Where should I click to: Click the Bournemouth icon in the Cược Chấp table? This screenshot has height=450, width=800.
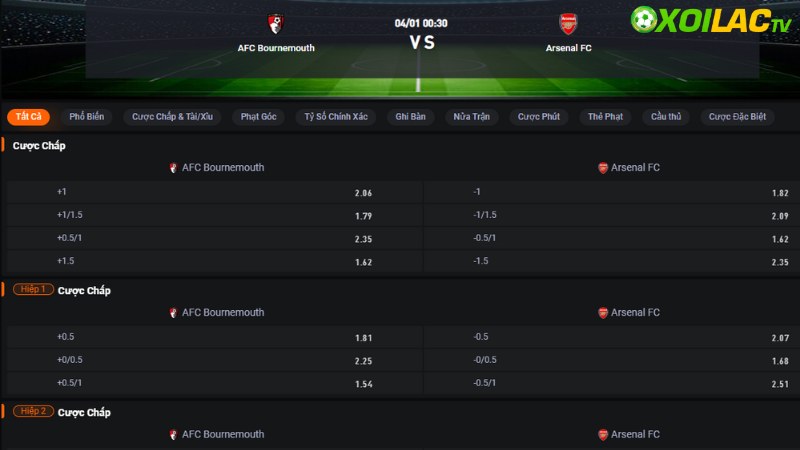(x=173, y=168)
